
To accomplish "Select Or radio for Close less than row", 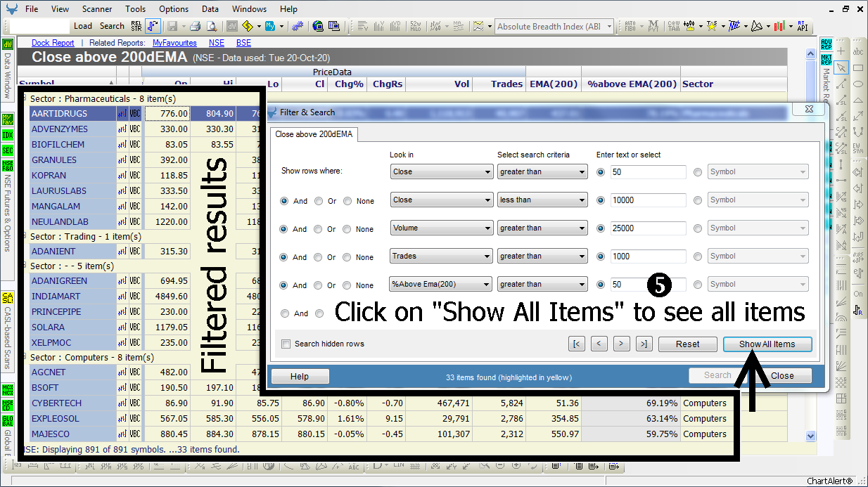I will 319,201.
